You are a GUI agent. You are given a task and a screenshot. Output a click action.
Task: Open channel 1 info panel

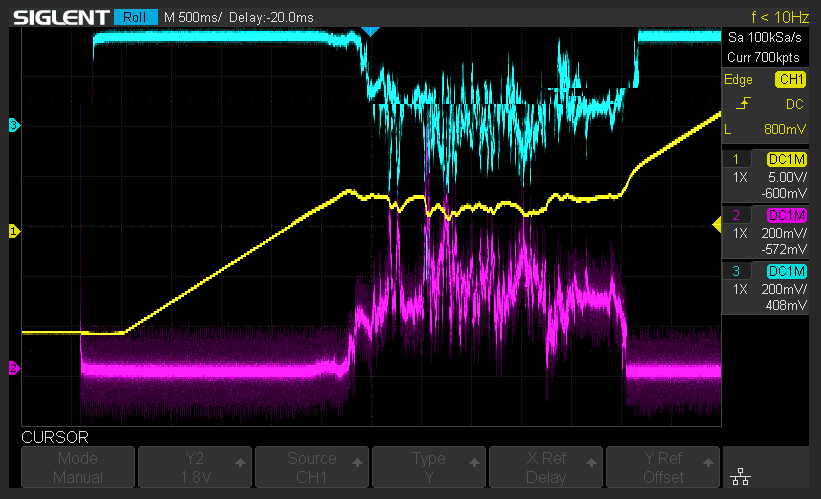[765, 176]
